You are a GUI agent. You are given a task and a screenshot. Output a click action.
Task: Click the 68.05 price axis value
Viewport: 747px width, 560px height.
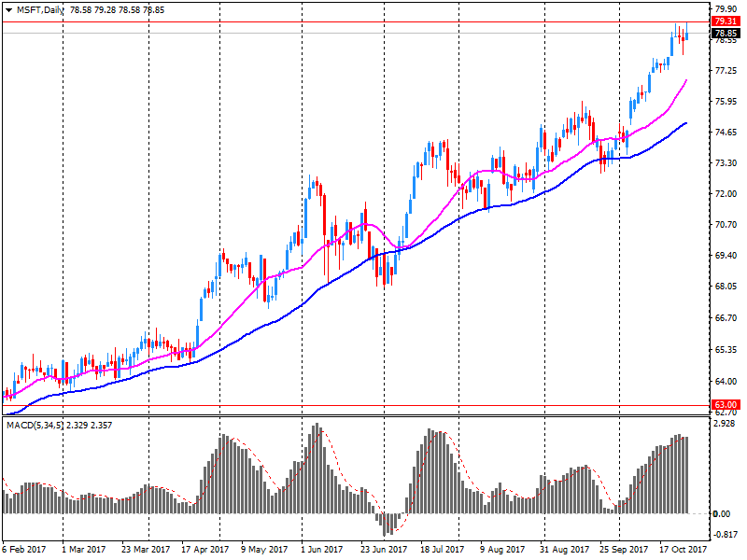click(x=726, y=287)
